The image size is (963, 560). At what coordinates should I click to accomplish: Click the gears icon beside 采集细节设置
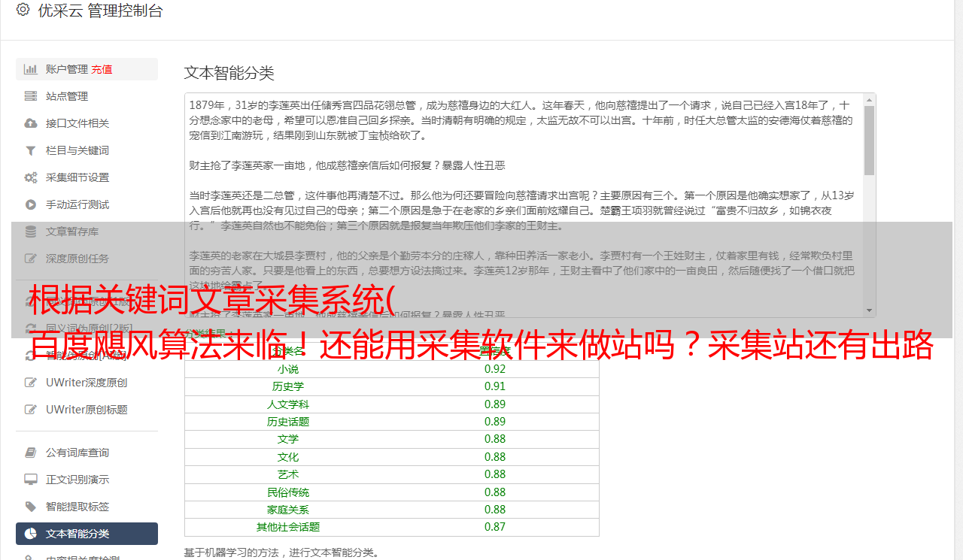pyautogui.click(x=30, y=177)
